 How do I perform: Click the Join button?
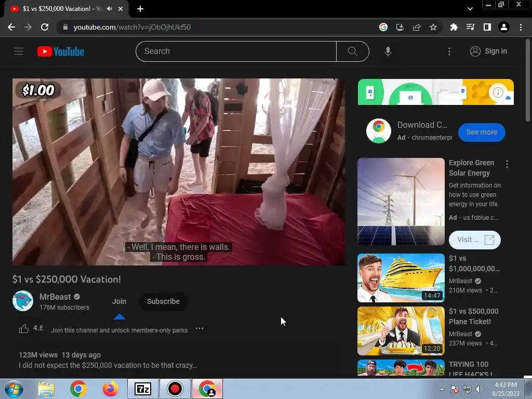click(119, 301)
